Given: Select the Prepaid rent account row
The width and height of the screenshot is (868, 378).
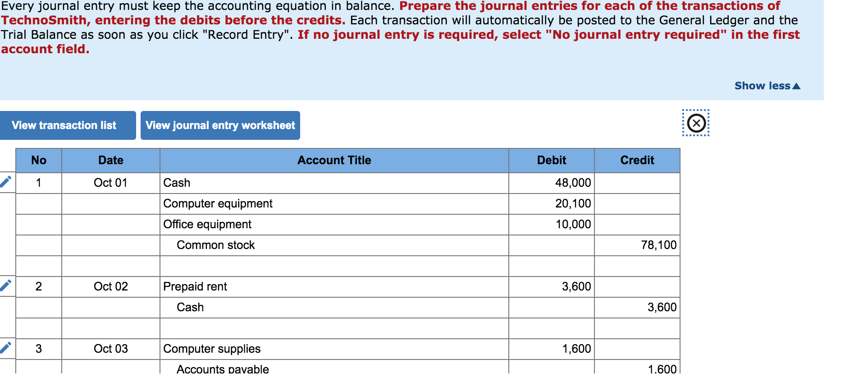Looking at the screenshot, I should pyautogui.click(x=334, y=287).
